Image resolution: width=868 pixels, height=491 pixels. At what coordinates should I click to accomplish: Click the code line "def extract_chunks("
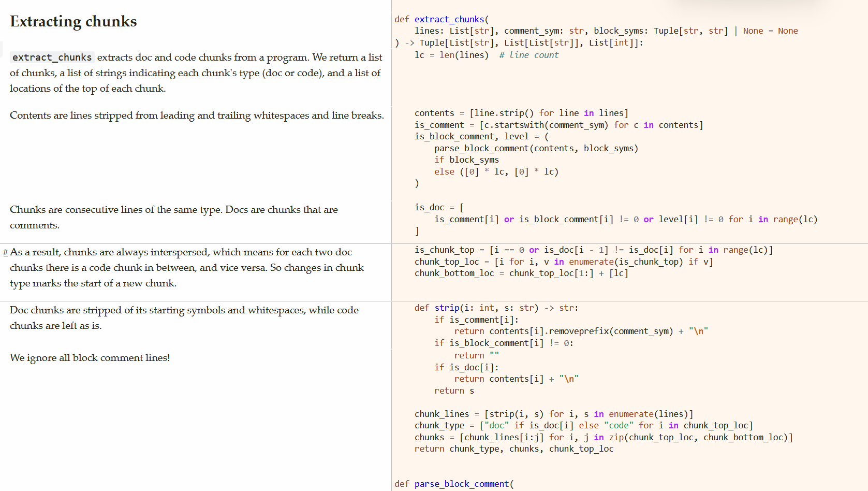tap(442, 19)
